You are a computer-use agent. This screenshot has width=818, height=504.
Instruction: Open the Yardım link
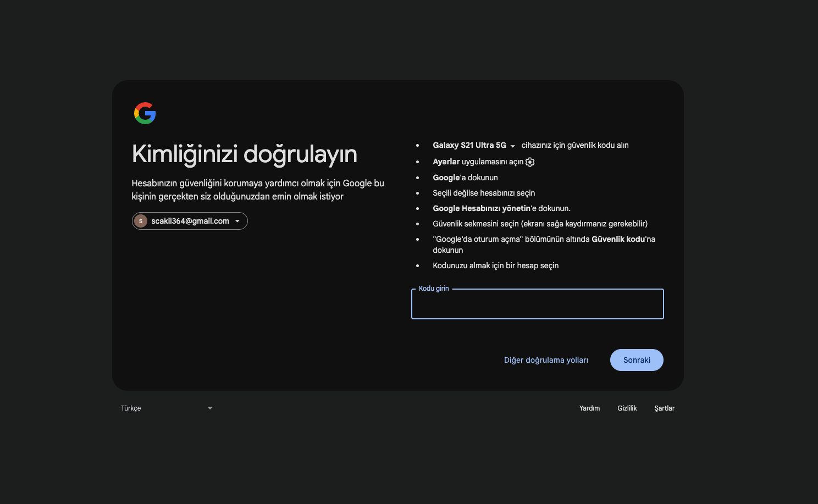[589, 408]
